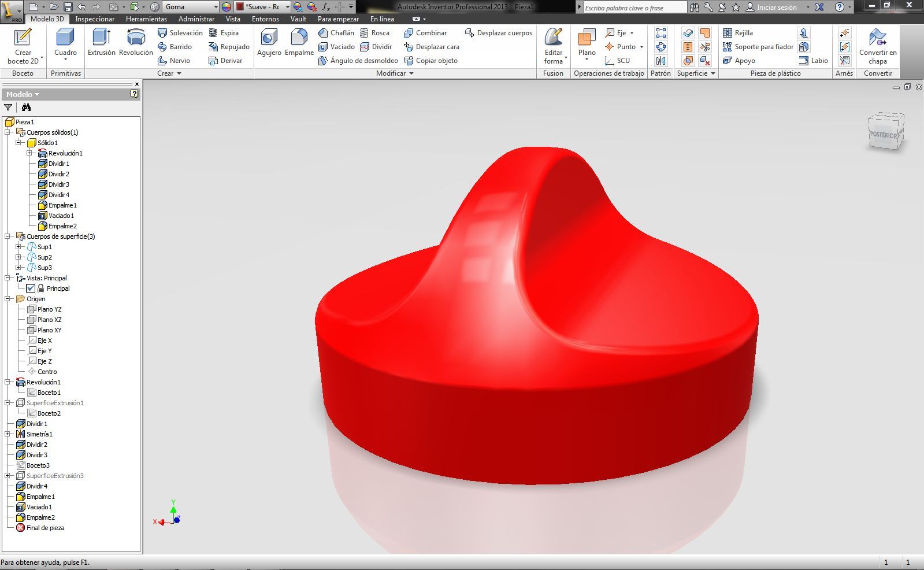Click the ViewCube POSTERIOR face
Image resolution: width=924 pixels, height=570 pixels.
[884, 134]
